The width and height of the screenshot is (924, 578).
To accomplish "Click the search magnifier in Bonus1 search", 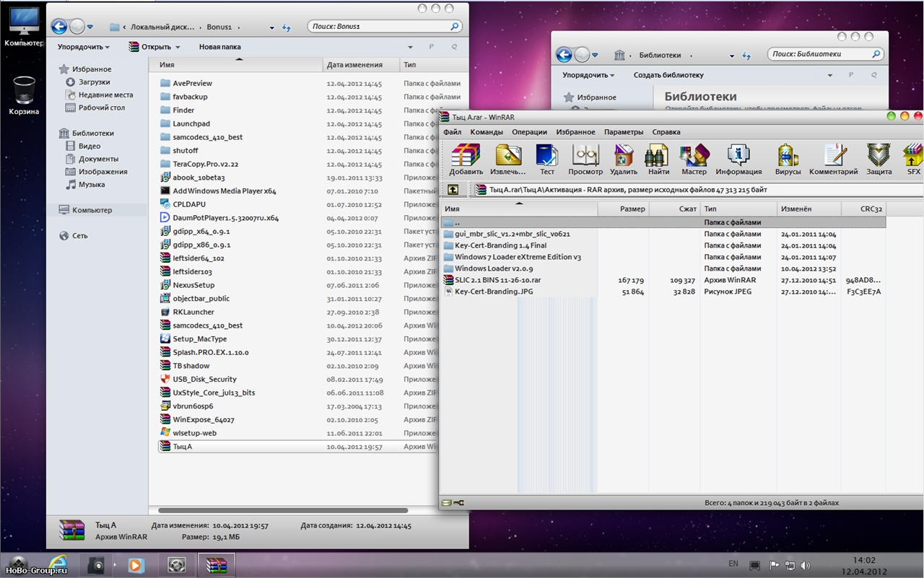I will pyautogui.click(x=455, y=27).
